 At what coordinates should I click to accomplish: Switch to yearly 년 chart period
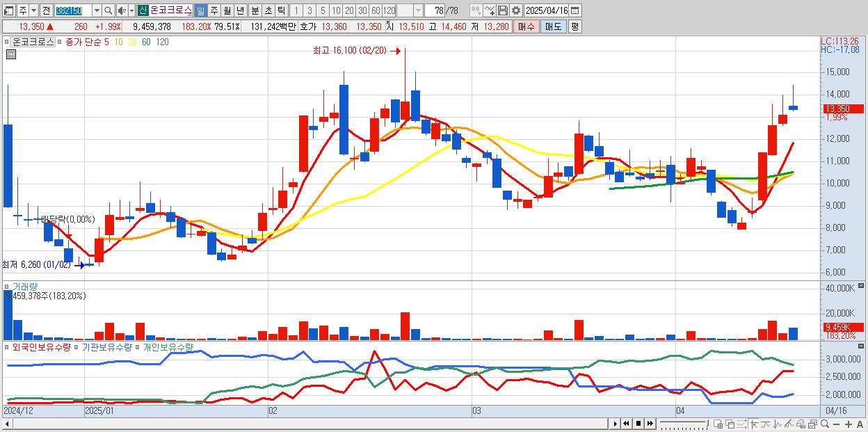point(240,10)
